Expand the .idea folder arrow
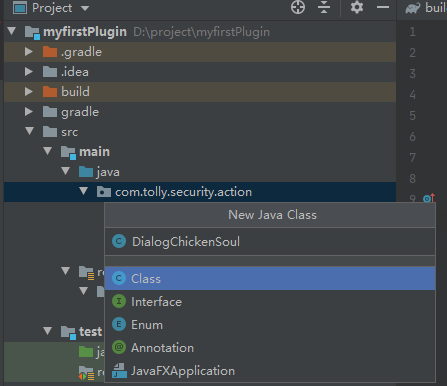This screenshot has width=447, height=386. coord(29,72)
